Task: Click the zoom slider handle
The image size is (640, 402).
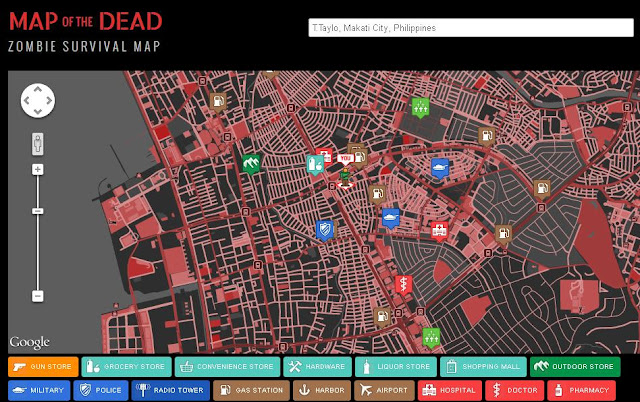Action: (38, 211)
